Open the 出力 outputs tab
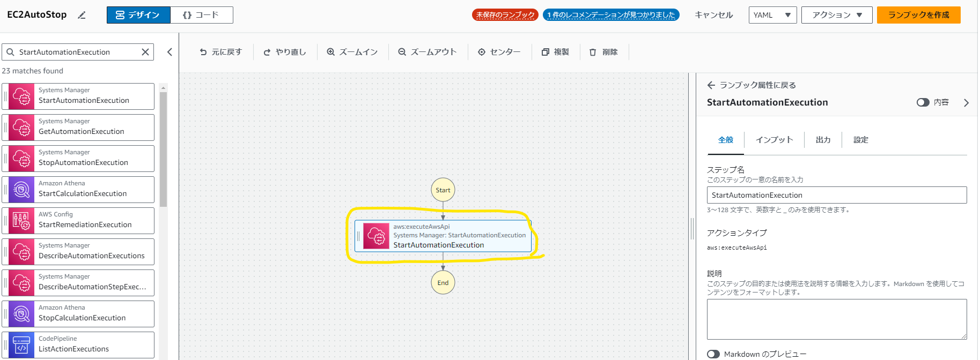The image size is (980, 360). [x=823, y=140]
